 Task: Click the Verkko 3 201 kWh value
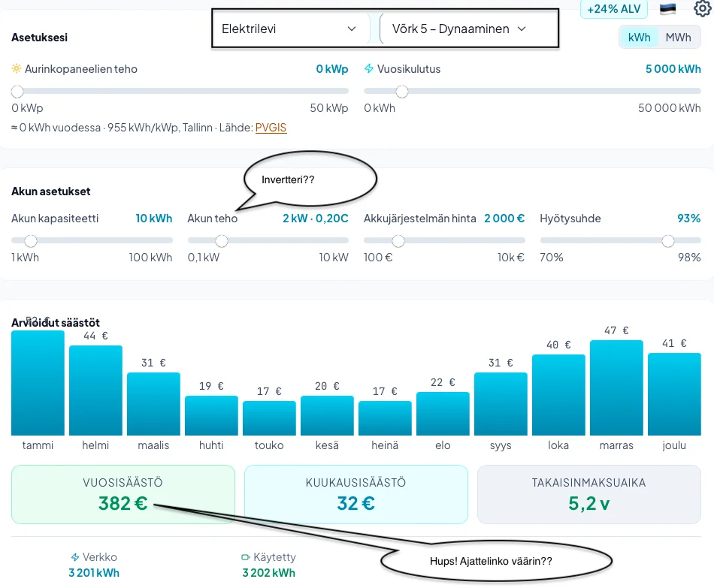point(94,572)
